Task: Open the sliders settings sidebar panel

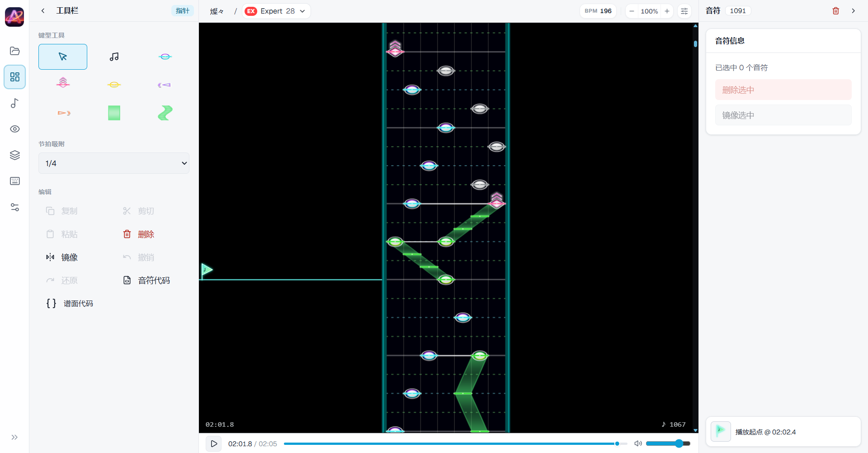Action: [x=14, y=207]
